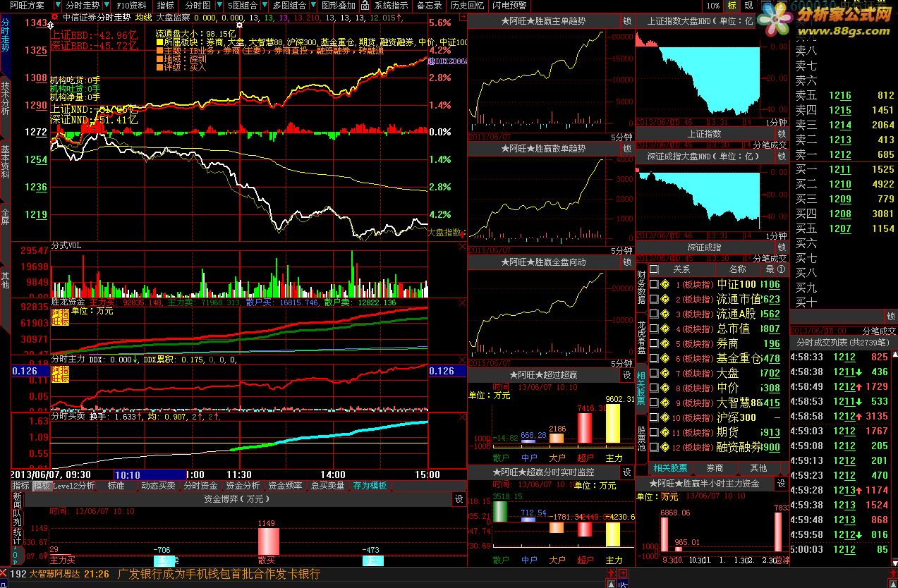Viewport: 898px width, 588px height.
Task: Click the yellow diamond icon for 大智慧88
Action: coord(665,403)
